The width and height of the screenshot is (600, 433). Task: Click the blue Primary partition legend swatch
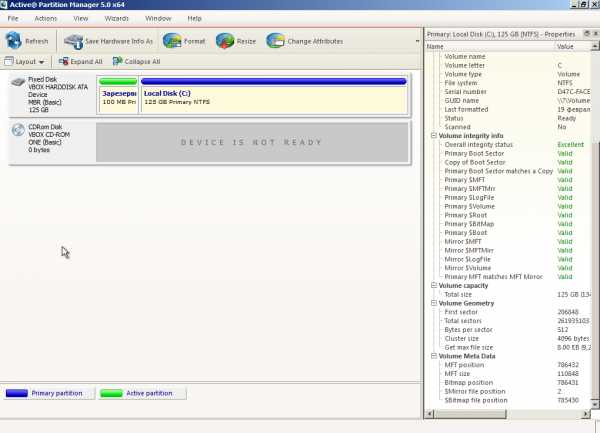[x=17, y=393]
